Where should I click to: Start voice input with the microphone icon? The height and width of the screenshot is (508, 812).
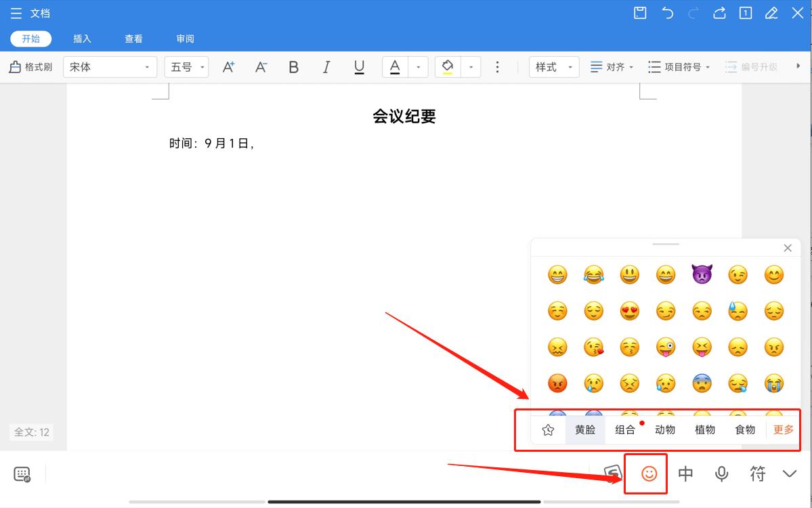(x=721, y=474)
